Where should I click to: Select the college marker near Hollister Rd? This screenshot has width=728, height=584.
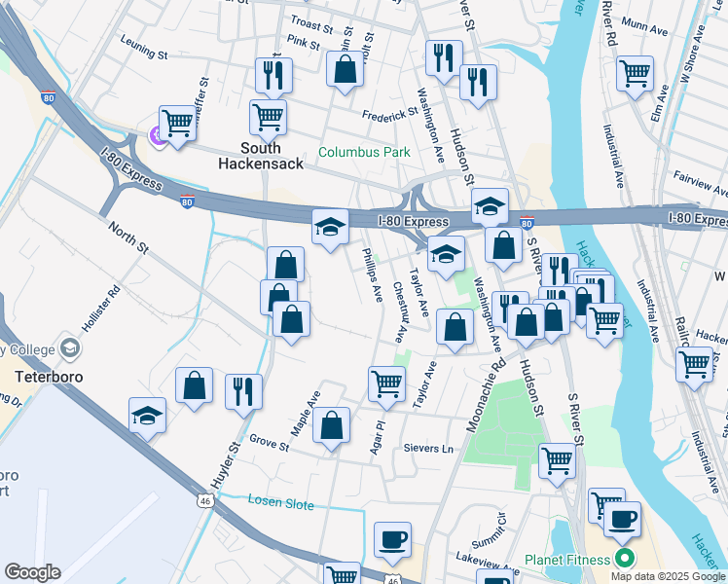click(x=70, y=349)
